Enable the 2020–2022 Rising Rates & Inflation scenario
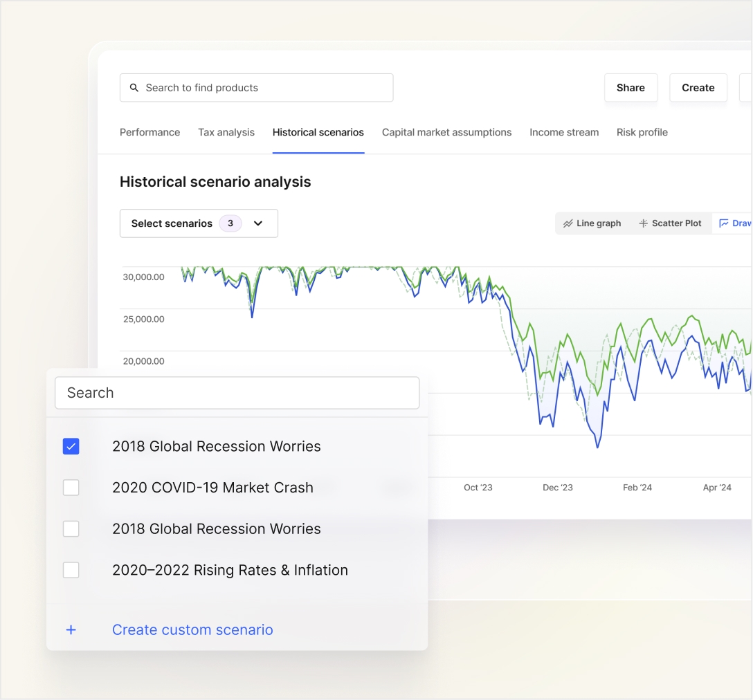Screen dimensions: 753x700 [x=71, y=570]
